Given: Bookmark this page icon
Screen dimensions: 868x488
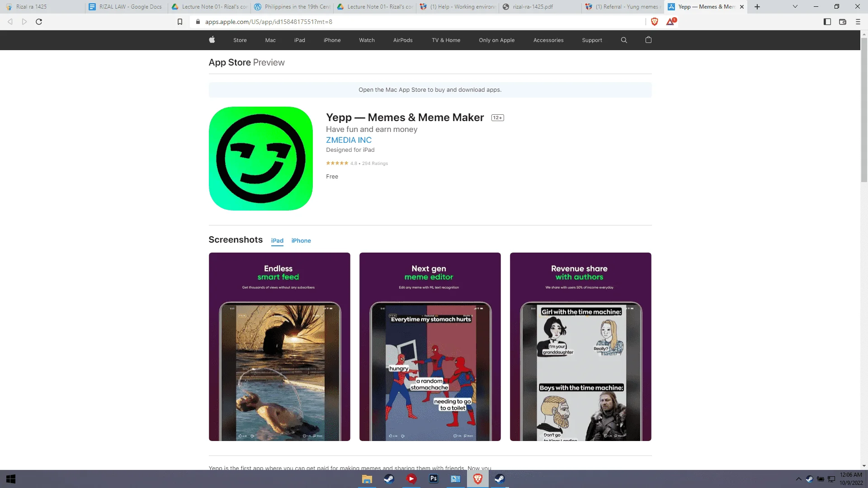Looking at the screenshot, I should pos(180,22).
